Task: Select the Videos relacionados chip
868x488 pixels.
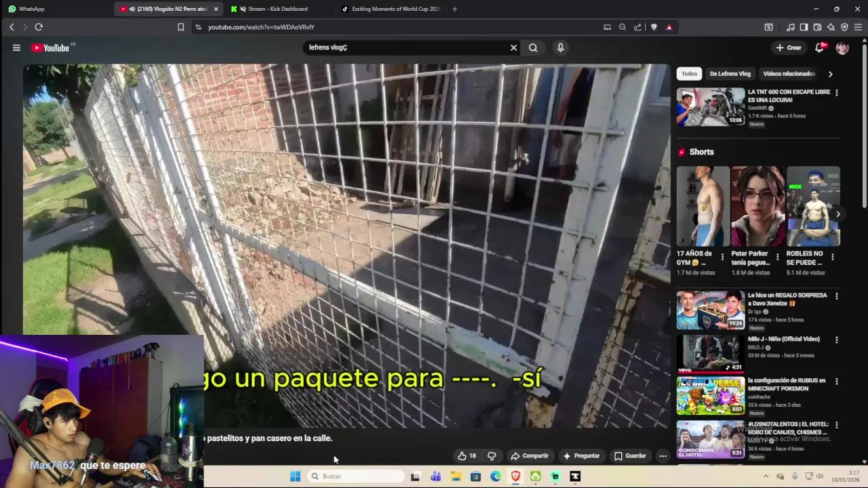Action: (789, 73)
